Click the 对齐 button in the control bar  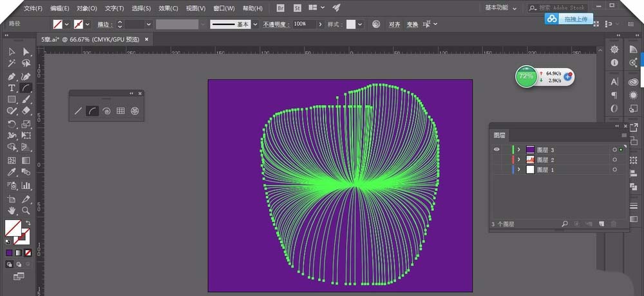[394, 25]
